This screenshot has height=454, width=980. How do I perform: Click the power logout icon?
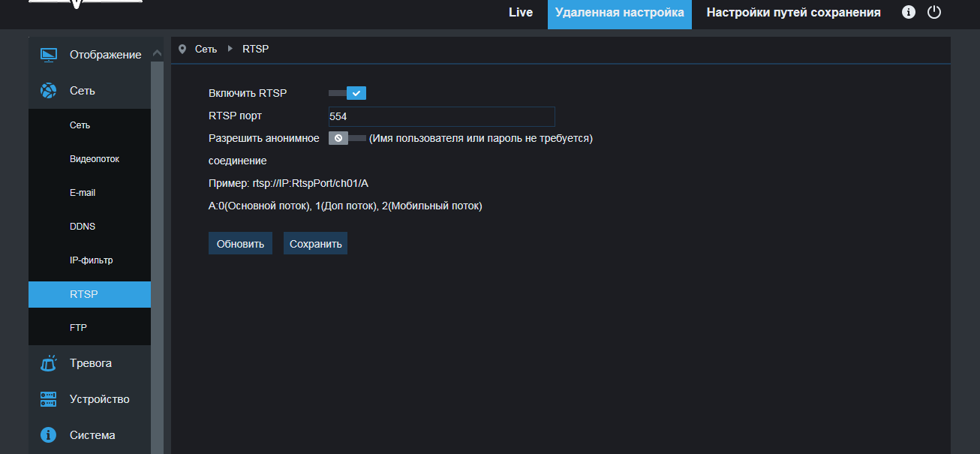click(x=934, y=12)
